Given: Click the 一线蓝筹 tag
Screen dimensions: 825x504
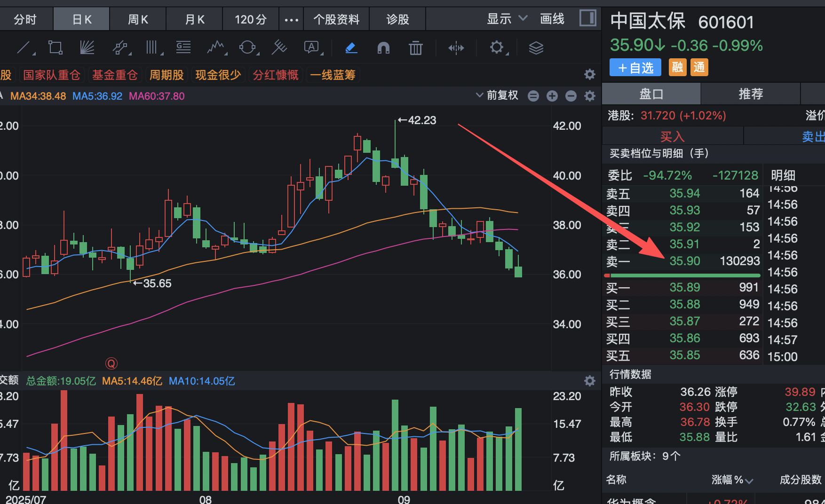Looking at the screenshot, I should [333, 75].
